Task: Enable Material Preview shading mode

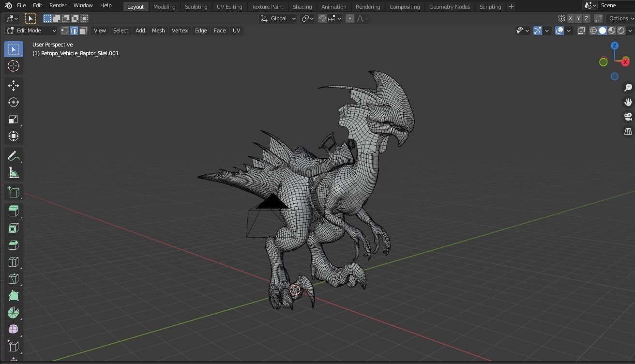Action: 611,30
